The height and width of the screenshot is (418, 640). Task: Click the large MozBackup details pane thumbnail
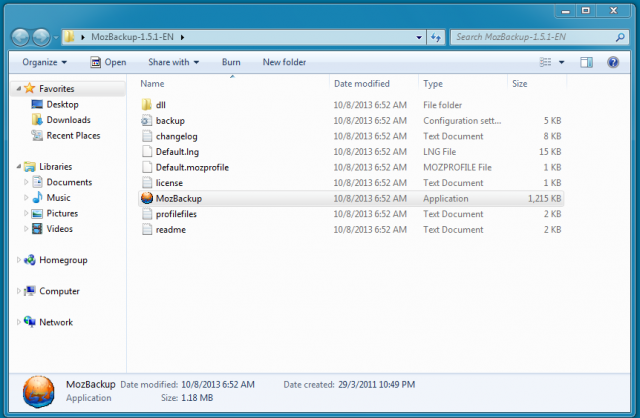pyautogui.click(x=38, y=391)
